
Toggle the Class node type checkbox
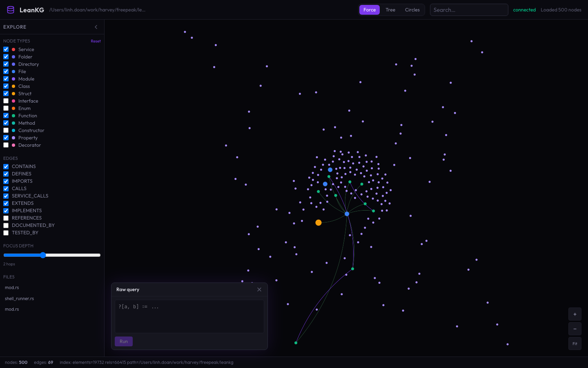coord(6,86)
